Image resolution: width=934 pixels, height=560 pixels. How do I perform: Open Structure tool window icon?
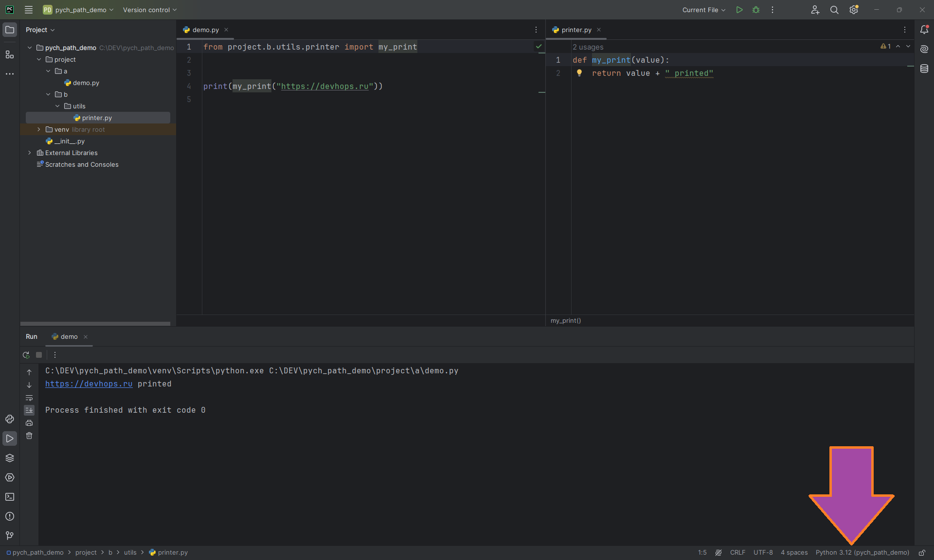click(10, 54)
